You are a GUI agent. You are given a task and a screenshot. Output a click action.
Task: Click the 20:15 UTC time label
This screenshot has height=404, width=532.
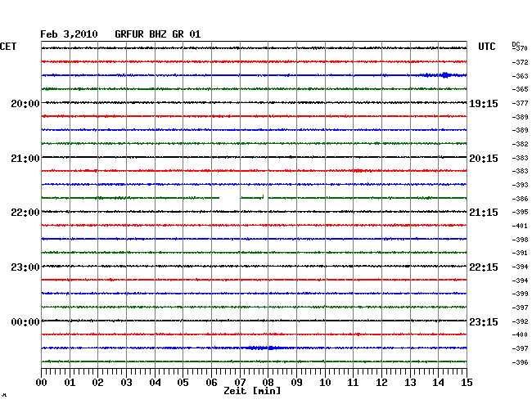[484, 159]
